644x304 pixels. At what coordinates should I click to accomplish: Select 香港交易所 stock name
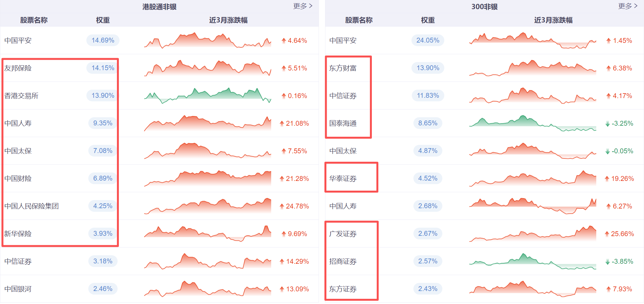21,96
